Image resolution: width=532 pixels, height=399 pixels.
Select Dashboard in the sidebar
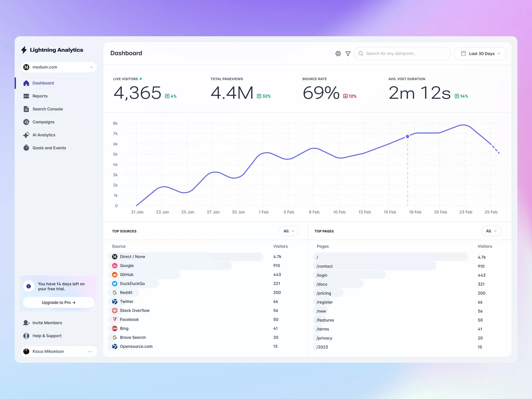point(43,83)
